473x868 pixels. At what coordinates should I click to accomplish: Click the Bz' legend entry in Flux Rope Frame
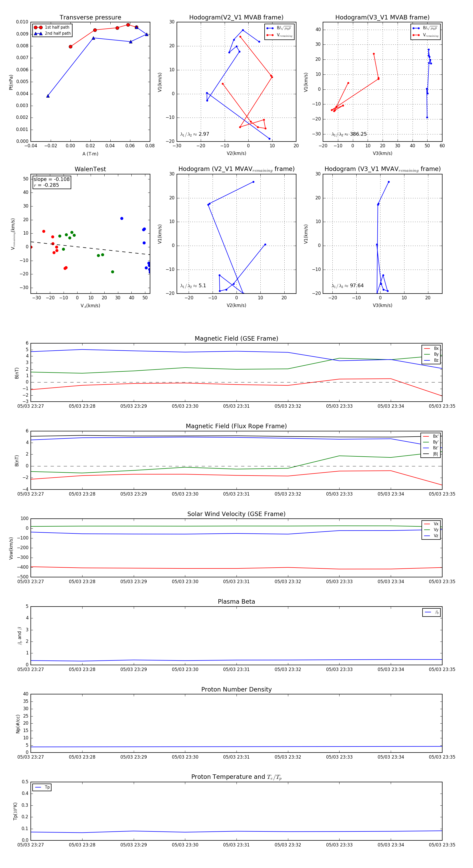[x=431, y=448]
